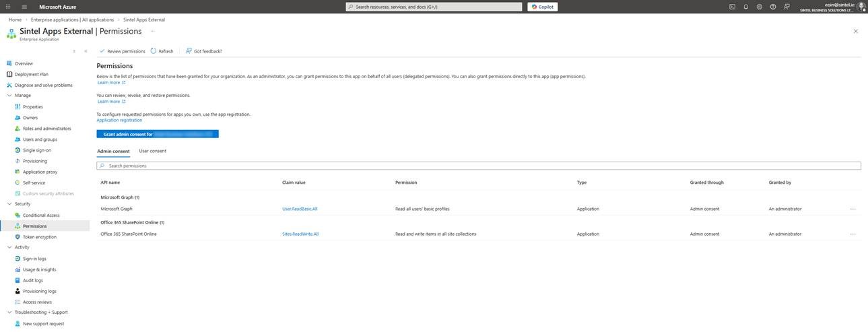
Task: Open Application proxy
Action: coord(40,172)
